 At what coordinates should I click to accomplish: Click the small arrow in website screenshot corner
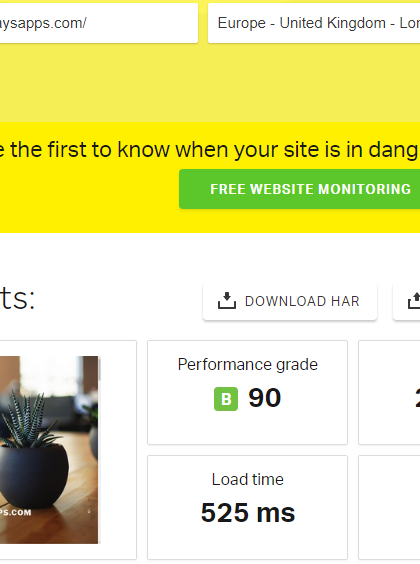(x=89, y=511)
